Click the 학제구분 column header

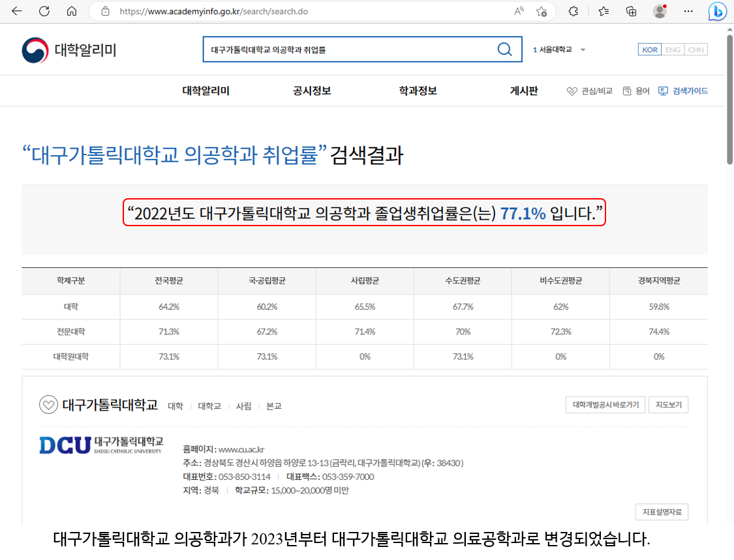tap(71, 281)
